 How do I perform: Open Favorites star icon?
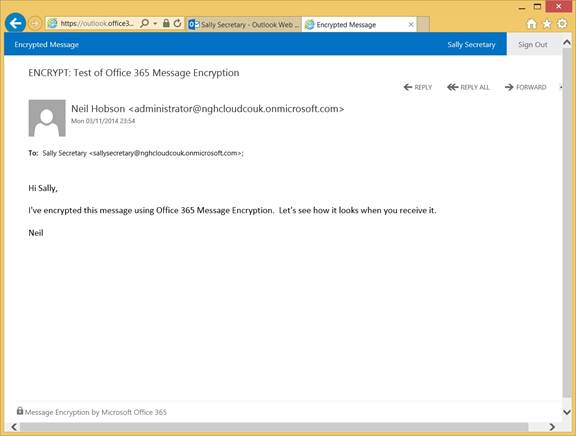[x=547, y=24]
